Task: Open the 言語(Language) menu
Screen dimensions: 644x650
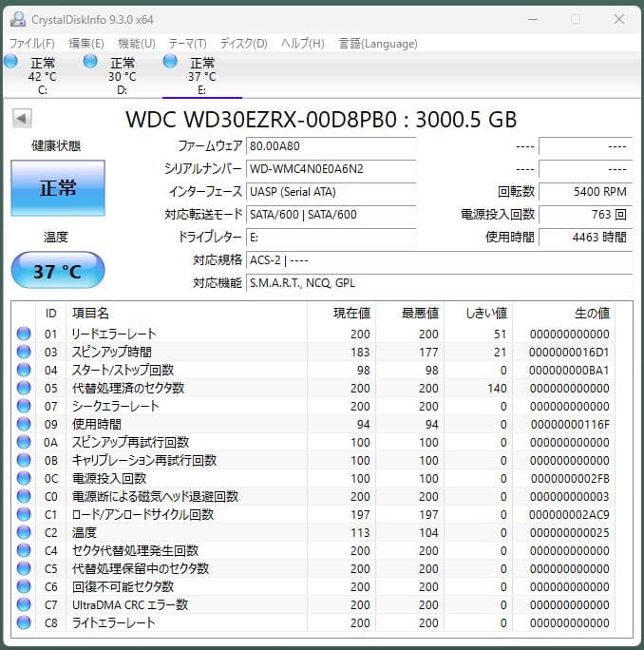Action: point(378,44)
